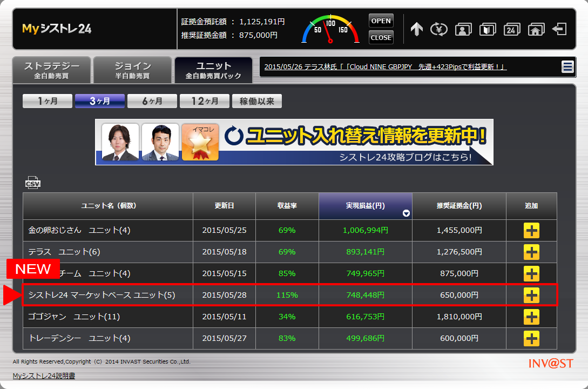Add テラス unit with plus icon
The image size is (588, 389).
531,252
